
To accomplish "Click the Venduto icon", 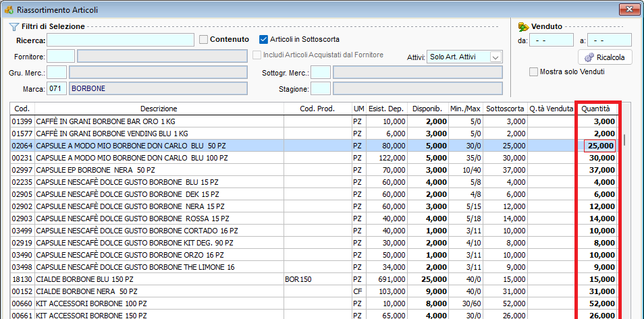I will (x=523, y=27).
